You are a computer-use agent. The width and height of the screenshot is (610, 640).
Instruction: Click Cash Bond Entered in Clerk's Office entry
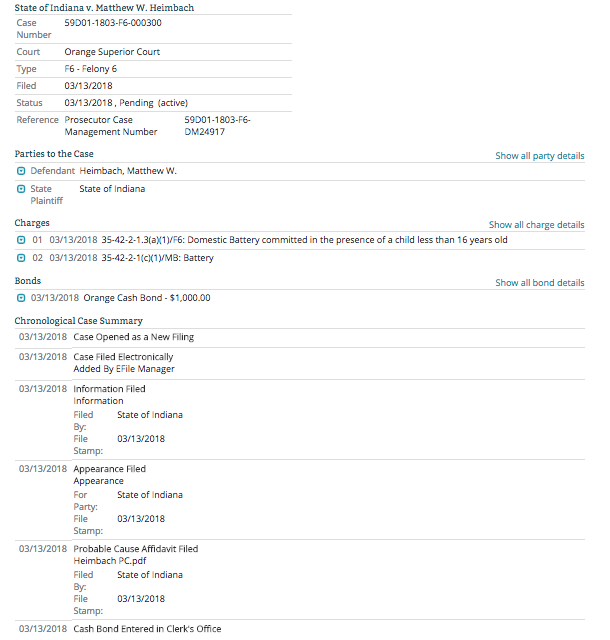coord(147,629)
